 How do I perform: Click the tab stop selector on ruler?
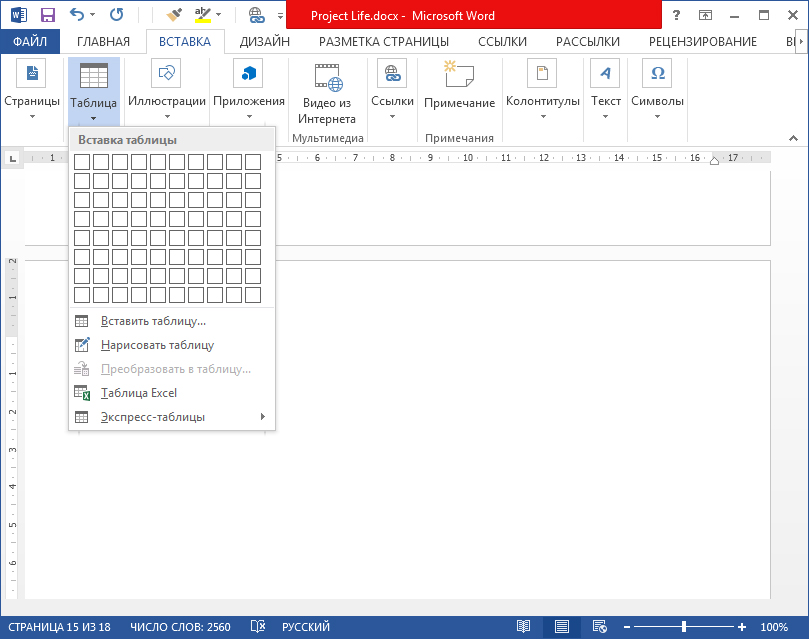pos(13,158)
